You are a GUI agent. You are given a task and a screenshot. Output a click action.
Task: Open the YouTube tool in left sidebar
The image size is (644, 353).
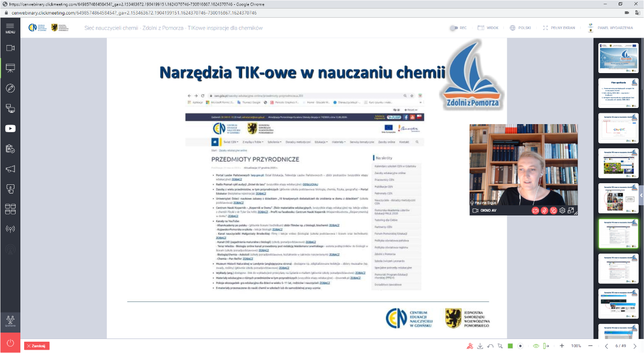coord(10,128)
